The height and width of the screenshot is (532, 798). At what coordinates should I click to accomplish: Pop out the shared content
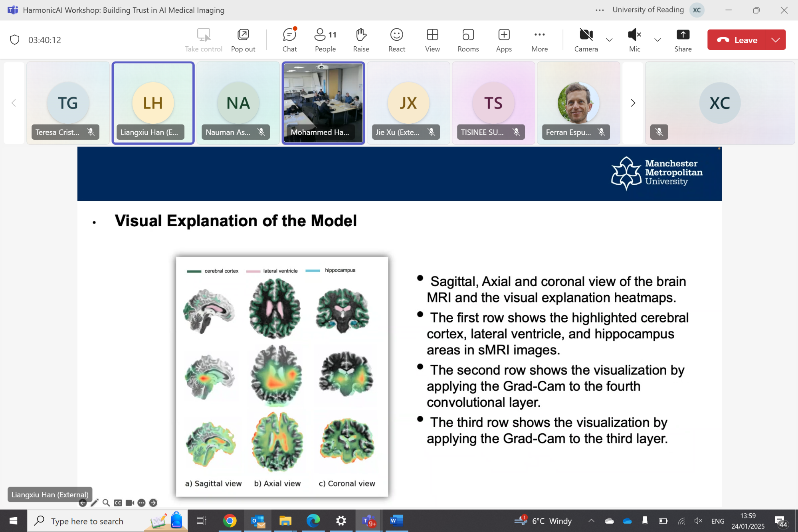coord(243,40)
